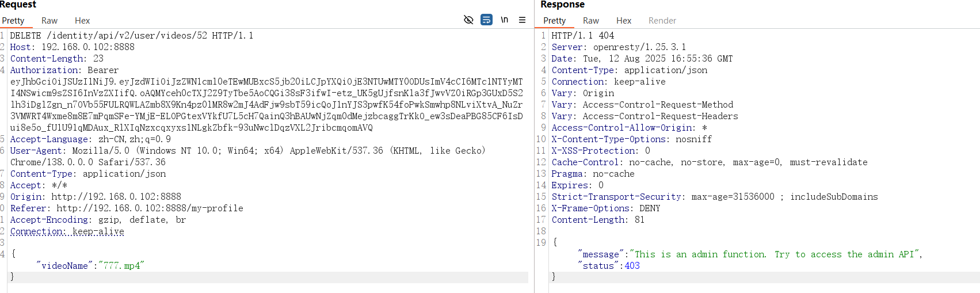The width and height of the screenshot is (980, 293).
Task: Click Vary: Access-Control-Request-Headers header
Action: click(x=645, y=116)
